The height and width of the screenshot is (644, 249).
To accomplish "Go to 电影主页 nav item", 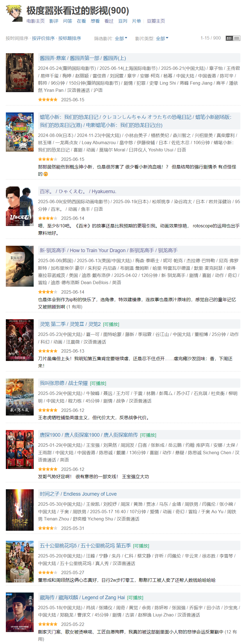I will click(36, 21).
